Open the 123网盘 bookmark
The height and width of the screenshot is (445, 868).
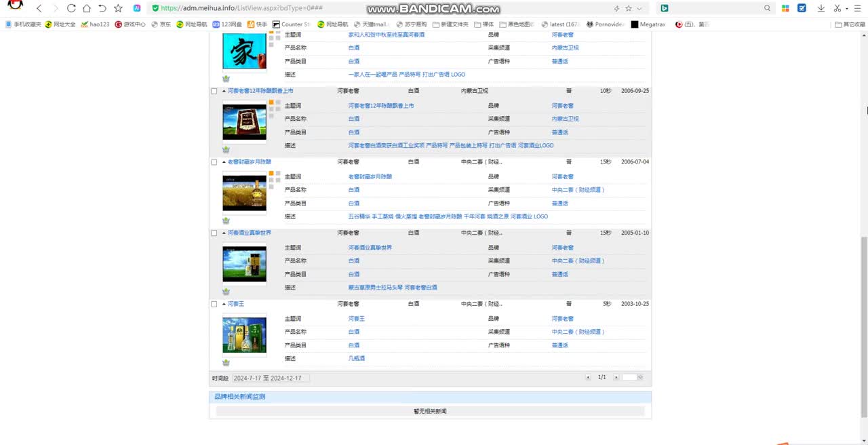[x=227, y=24]
